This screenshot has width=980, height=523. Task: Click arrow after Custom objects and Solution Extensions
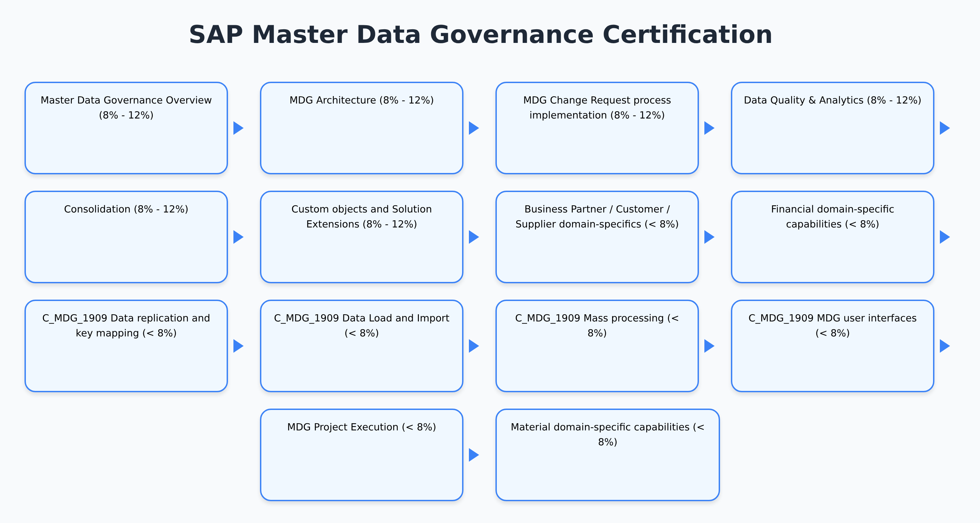coord(473,237)
